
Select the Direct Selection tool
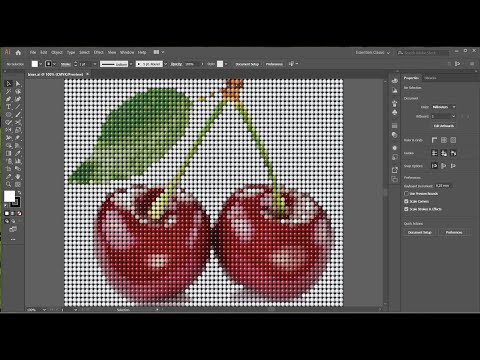coord(18,84)
